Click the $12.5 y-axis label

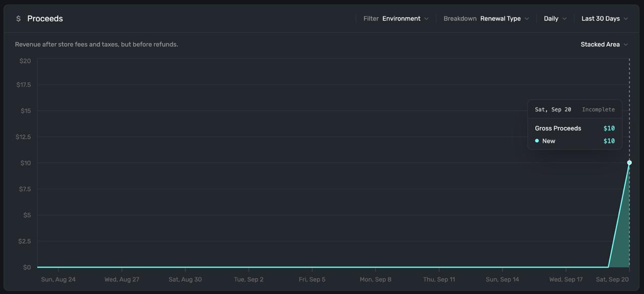pyautogui.click(x=23, y=137)
